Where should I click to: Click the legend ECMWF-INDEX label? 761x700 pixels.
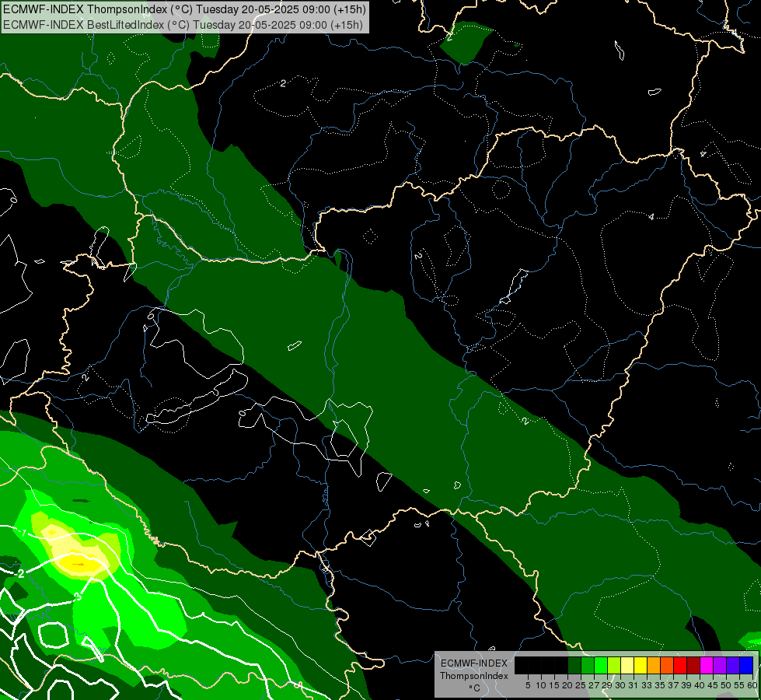pyautogui.click(x=474, y=663)
